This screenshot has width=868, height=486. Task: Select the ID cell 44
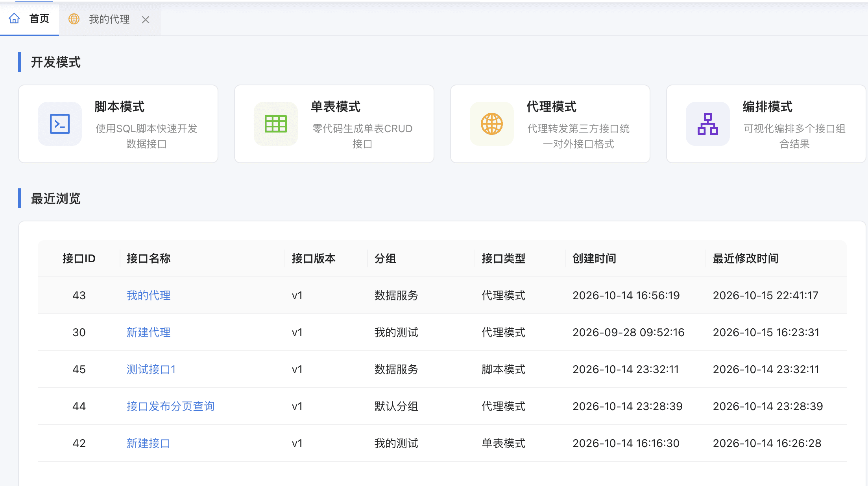[x=79, y=406]
